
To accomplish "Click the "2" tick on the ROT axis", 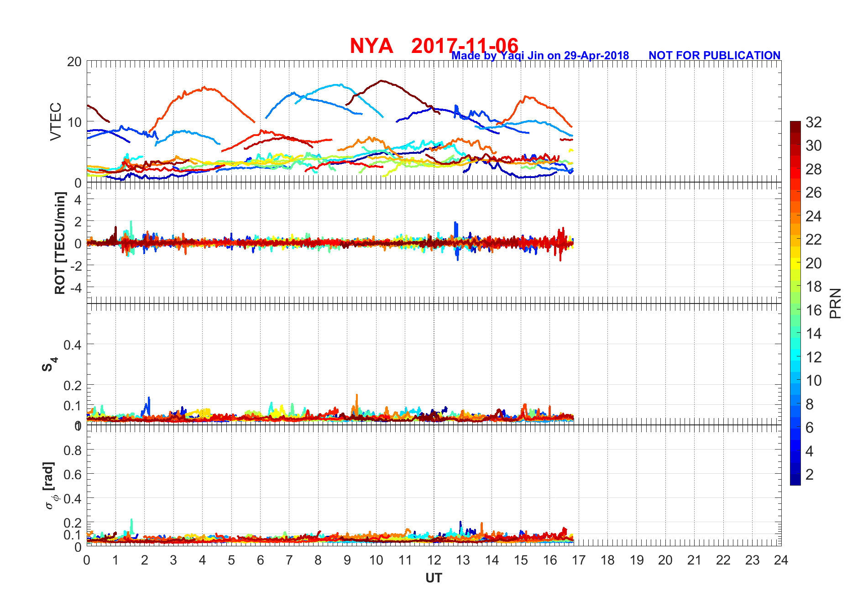I will (78, 221).
